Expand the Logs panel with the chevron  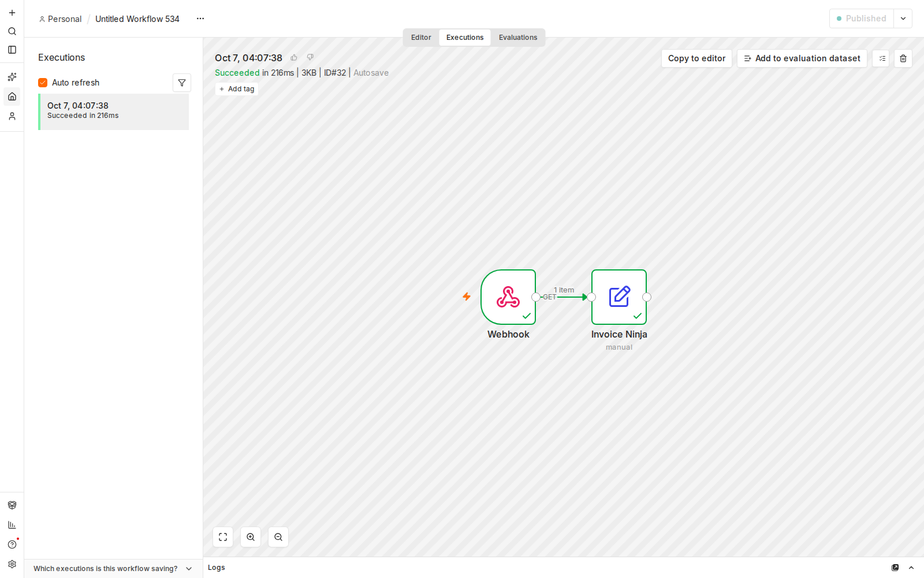pos(911,568)
